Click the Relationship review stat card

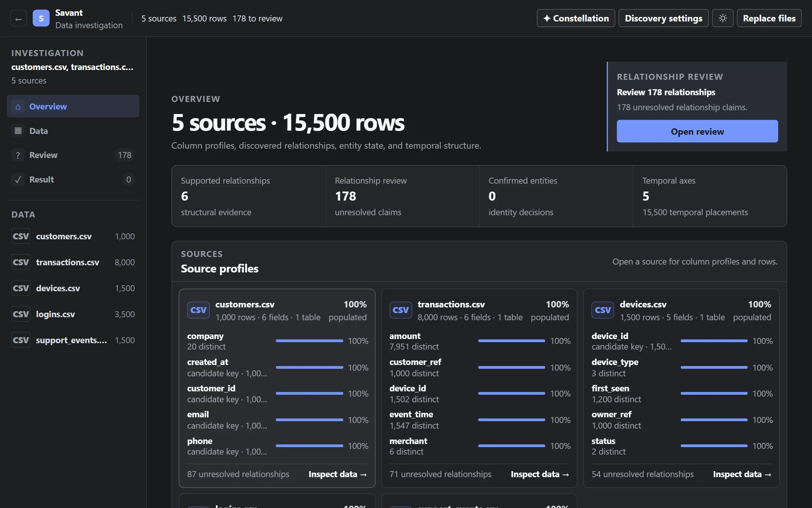[402, 196]
